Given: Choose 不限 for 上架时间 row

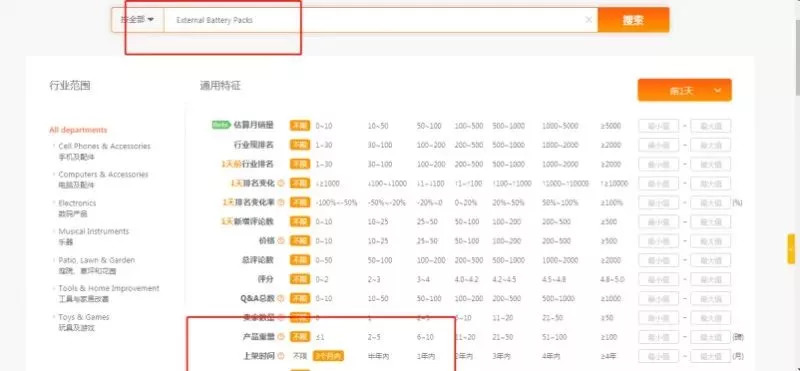Looking at the screenshot, I should coord(299,356).
